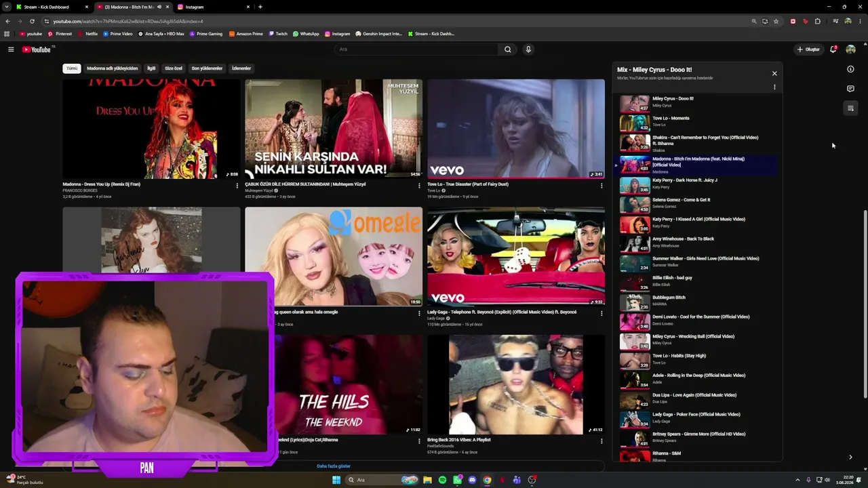Mute the Madonna tab audio icon
The width and height of the screenshot is (868, 488).
point(159,7)
